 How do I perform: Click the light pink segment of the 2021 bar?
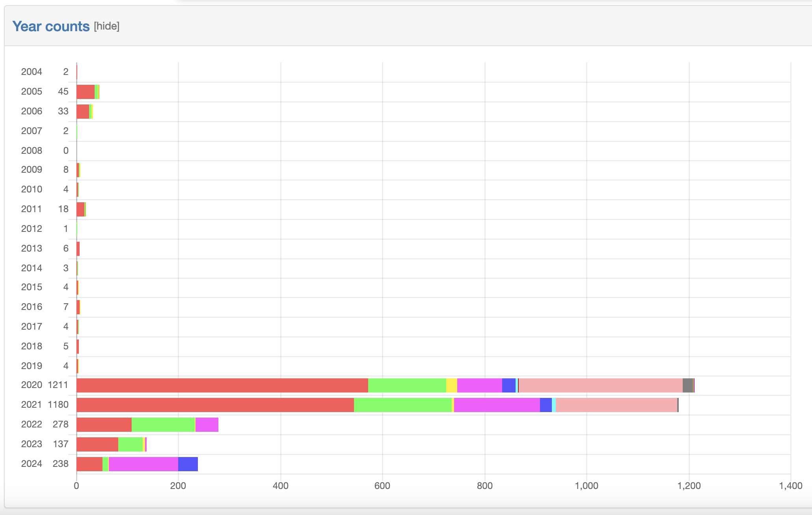(x=616, y=405)
